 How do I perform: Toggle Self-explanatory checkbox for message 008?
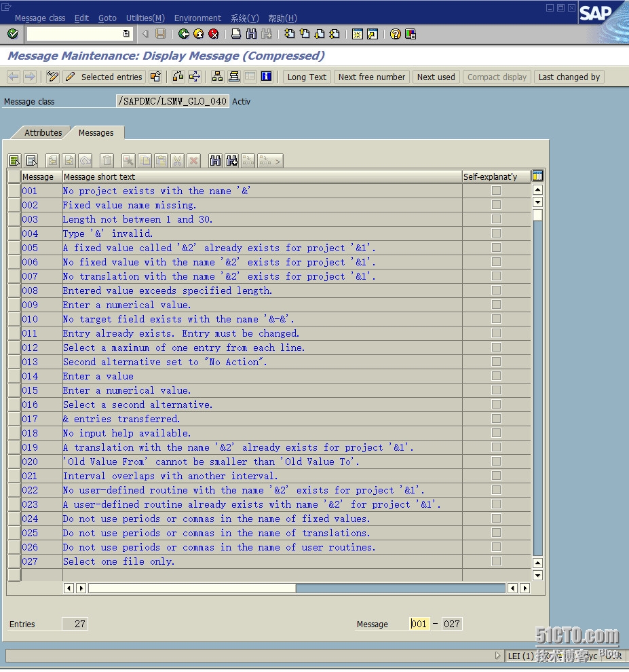(496, 290)
